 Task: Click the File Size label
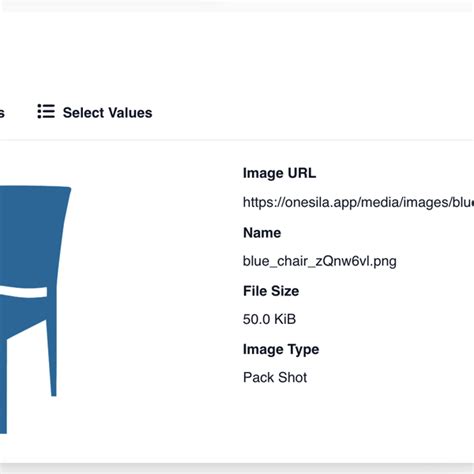271,291
